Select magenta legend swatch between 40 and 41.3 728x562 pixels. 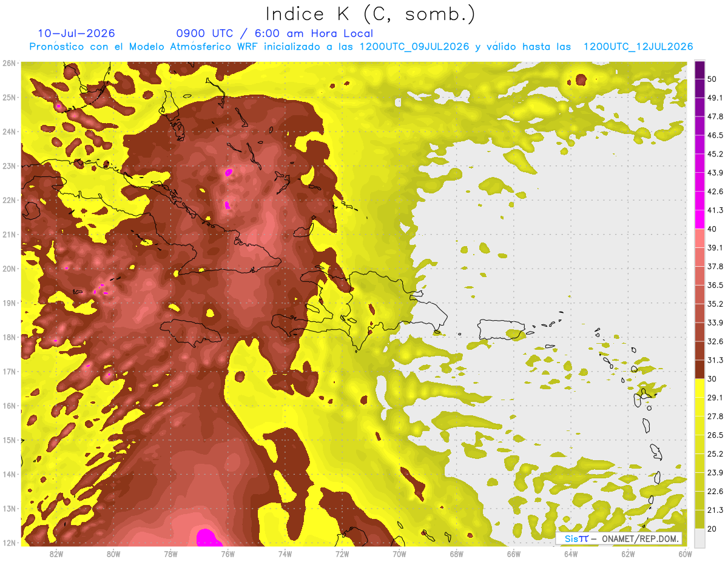pos(699,219)
